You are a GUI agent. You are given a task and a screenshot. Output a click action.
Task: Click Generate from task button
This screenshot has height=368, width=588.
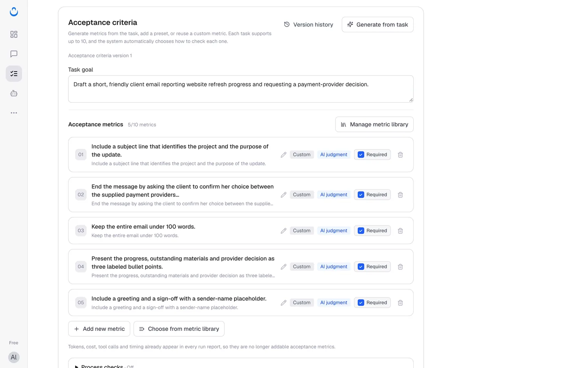coord(377,25)
